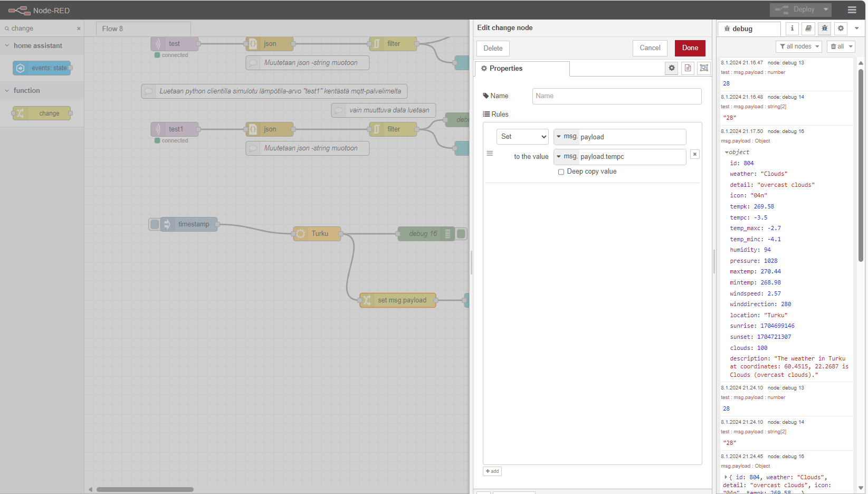Screen dimensions: 868x494
Task: Click the red Done button
Action: (690, 48)
